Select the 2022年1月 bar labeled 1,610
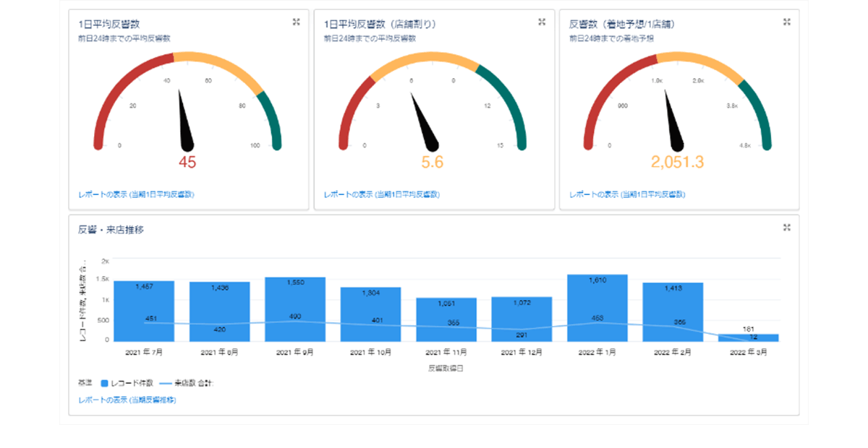Viewport: 868px width, 448px height. [597, 308]
